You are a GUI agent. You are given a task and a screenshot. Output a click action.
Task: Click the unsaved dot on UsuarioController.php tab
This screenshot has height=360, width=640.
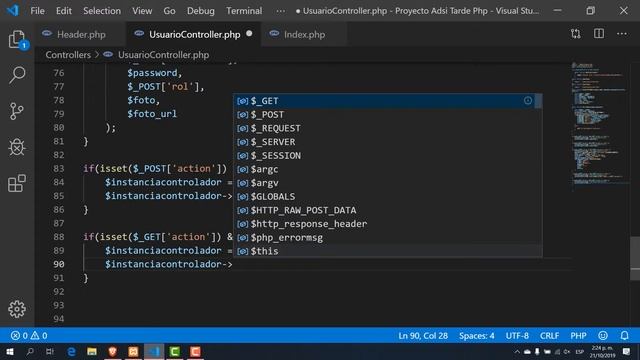click(249, 34)
